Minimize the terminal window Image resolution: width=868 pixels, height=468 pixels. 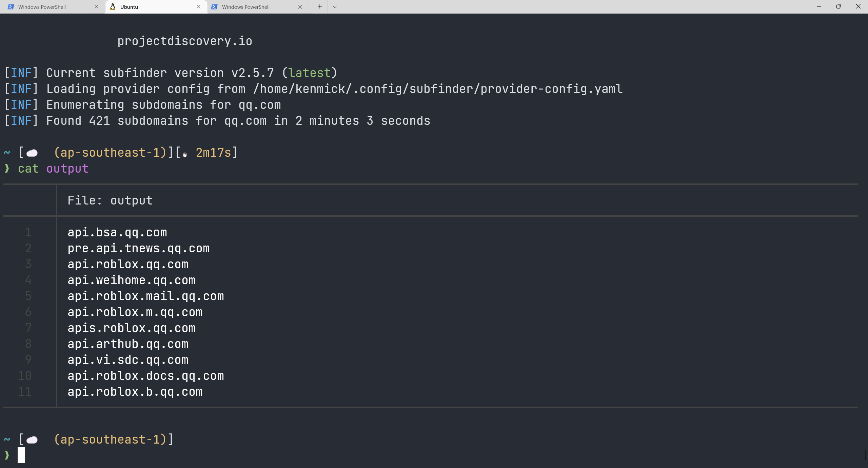click(819, 6)
